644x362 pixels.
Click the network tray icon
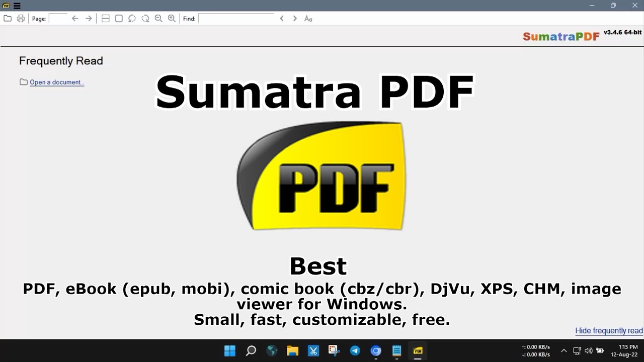(577, 350)
